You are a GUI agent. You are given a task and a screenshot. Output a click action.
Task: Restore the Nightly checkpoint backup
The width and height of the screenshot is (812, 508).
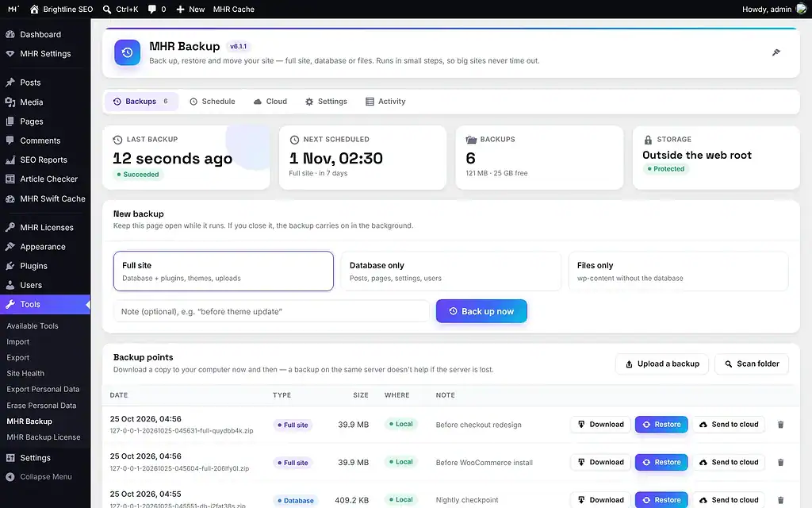[661, 500]
